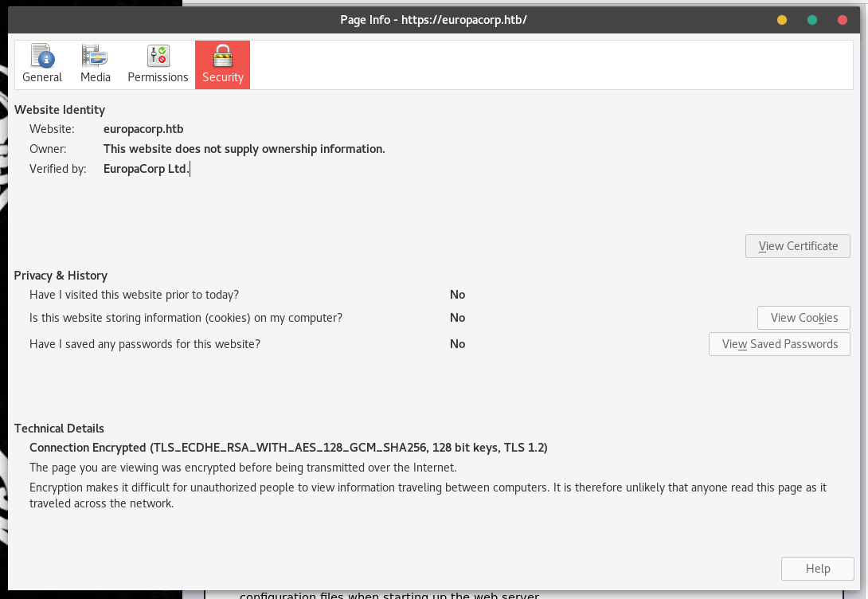The width and height of the screenshot is (868, 599).
Task: Select the website value europacorp.htb
Action: [x=143, y=129]
